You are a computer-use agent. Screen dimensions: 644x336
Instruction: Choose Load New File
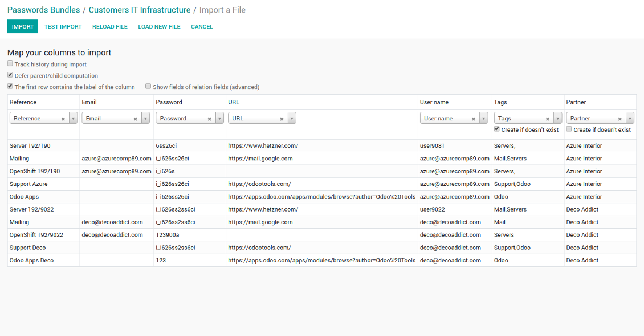coord(160,26)
